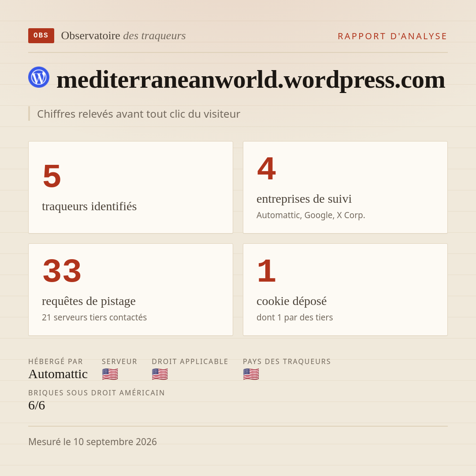
Task: Click "dont 1 par des tiers" text
Action: 294,317
